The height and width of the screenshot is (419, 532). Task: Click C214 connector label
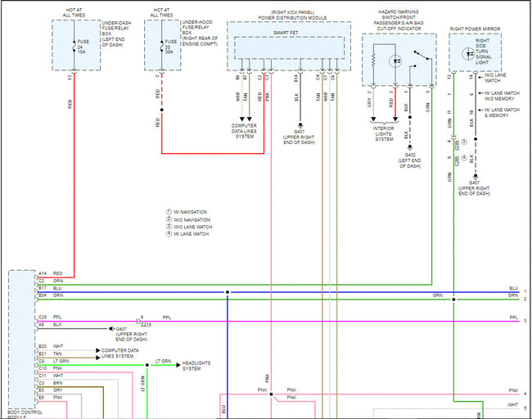[146, 325]
